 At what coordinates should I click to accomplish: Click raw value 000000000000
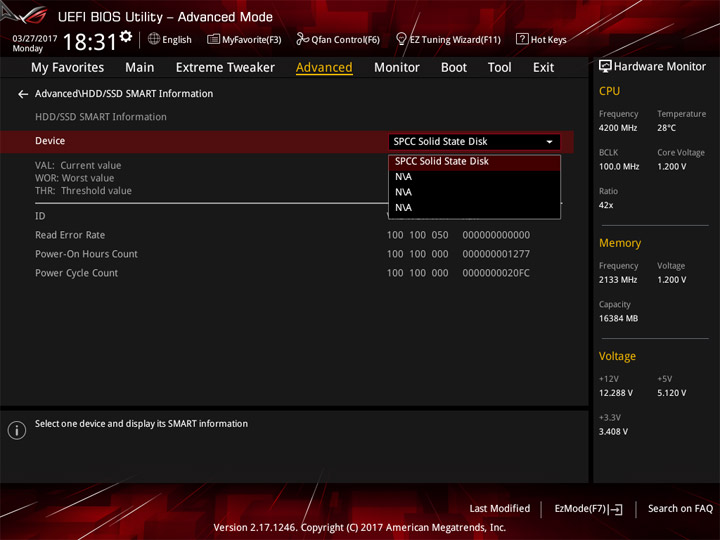[496, 235]
